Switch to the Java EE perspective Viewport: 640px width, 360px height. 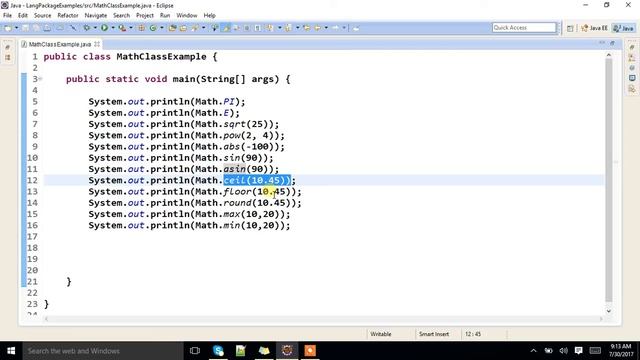[595, 28]
